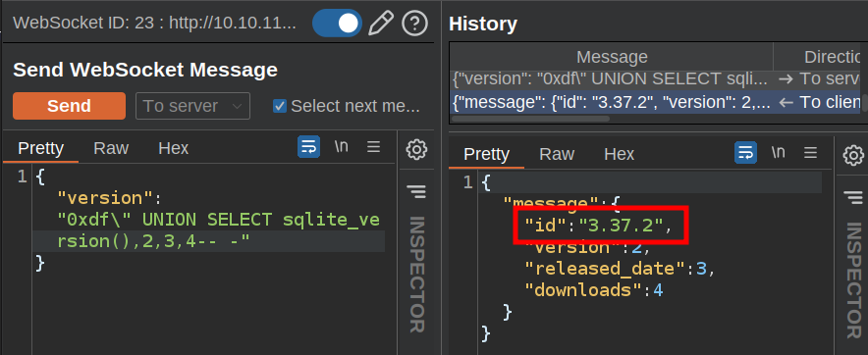Viewport: 868px width, 355px height.
Task: Switch to Hex tab in history viewer
Action: (619, 154)
